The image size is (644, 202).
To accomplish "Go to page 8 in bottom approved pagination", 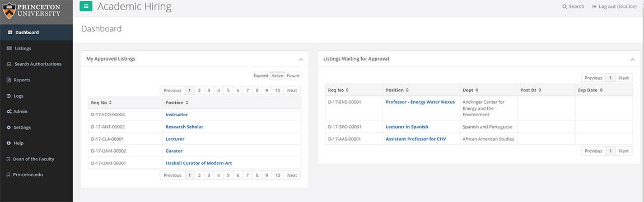I will click(256, 175).
